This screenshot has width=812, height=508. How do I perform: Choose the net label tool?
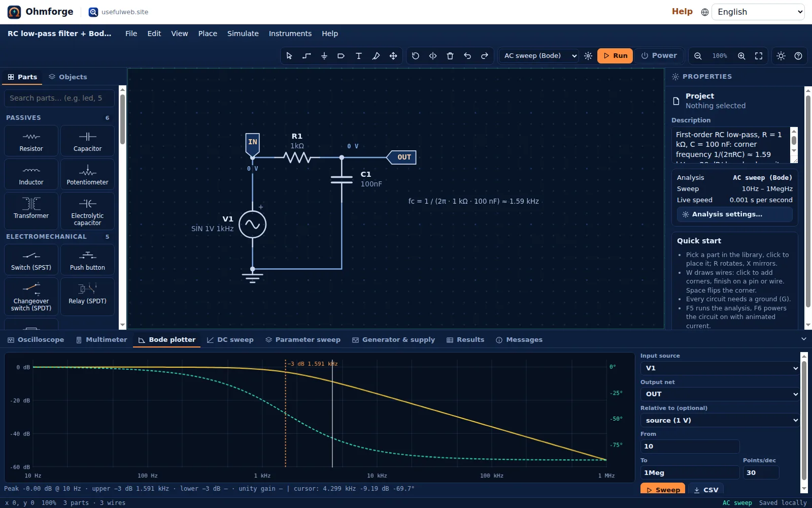tap(341, 56)
